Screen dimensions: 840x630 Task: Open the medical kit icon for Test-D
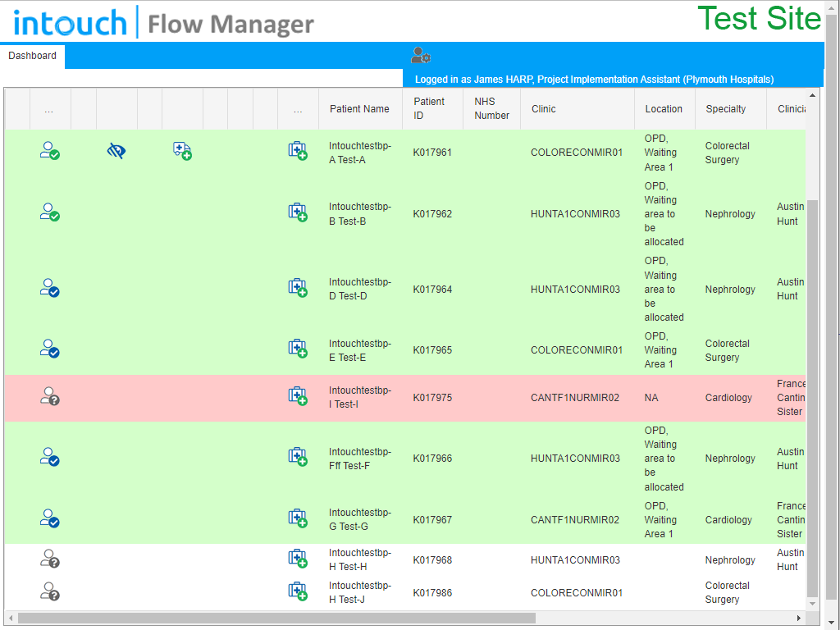[x=298, y=288]
